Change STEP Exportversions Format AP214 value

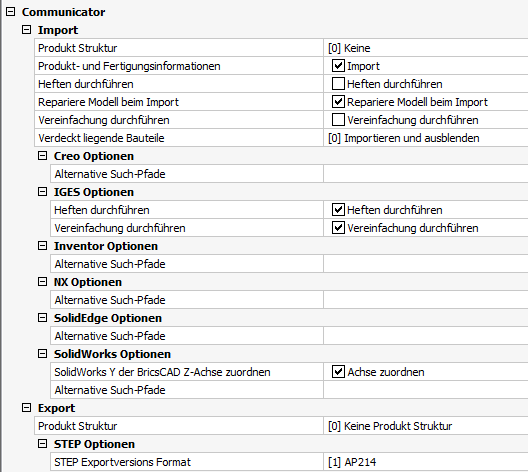pos(426,462)
